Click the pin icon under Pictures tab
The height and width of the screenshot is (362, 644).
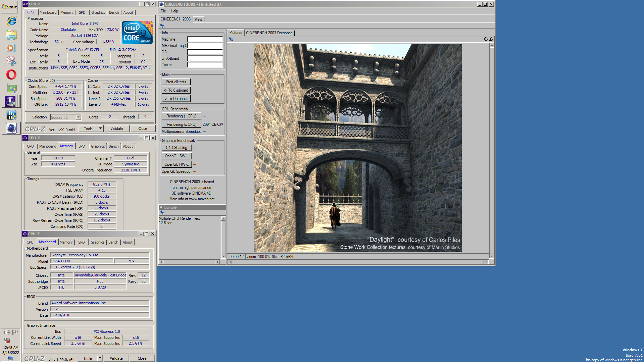(231, 39)
